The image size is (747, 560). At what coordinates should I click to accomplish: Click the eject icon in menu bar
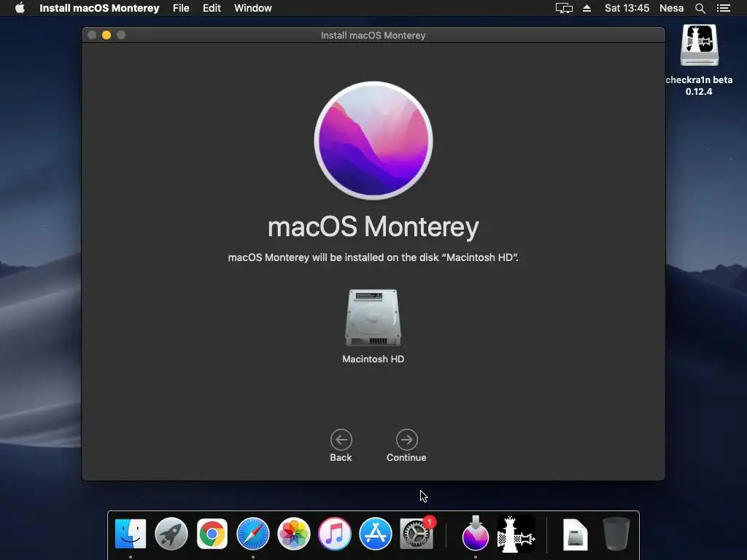click(x=587, y=8)
